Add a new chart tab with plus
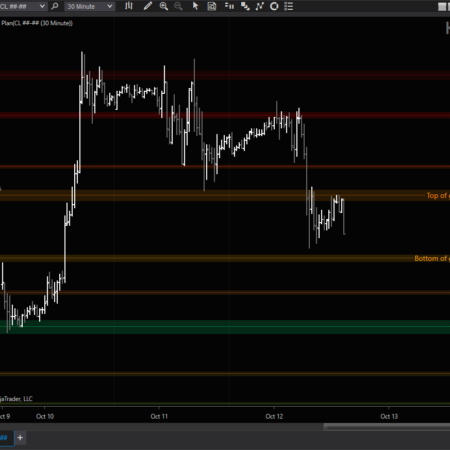 20,437
